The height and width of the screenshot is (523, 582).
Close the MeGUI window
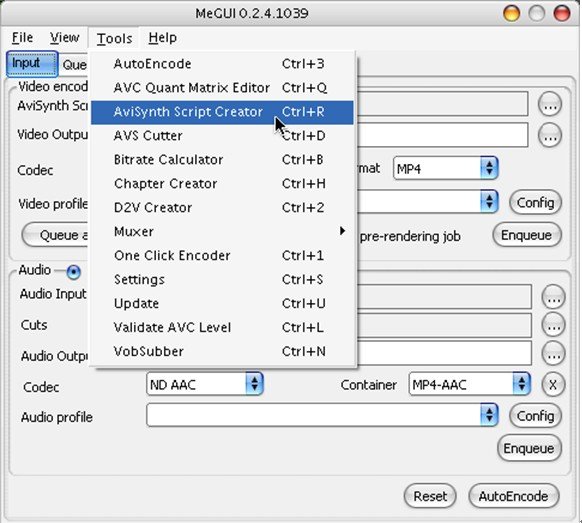pos(561,14)
